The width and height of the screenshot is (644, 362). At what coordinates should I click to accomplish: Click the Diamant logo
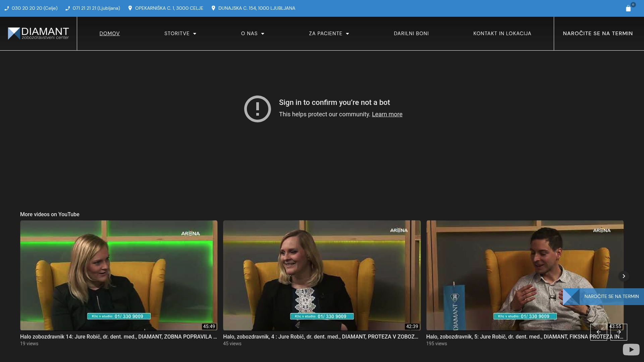pyautogui.click(x=38, y=33)
